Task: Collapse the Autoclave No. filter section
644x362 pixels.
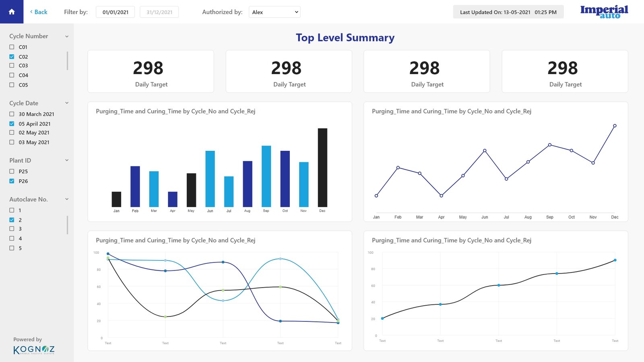Action: [x=67, y=199]
